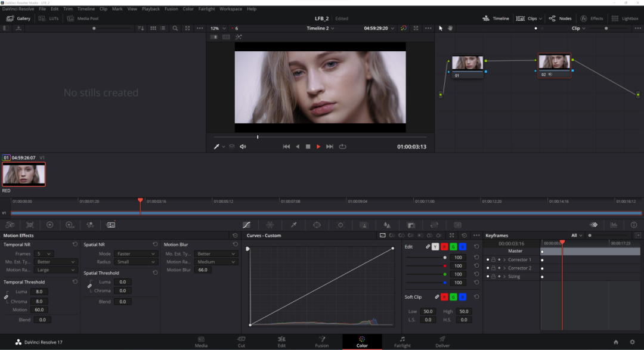Reset Temporal NR settings
The width and height of the screenshot is (644, 350).
pyautogui.click(x=75, y=244)
